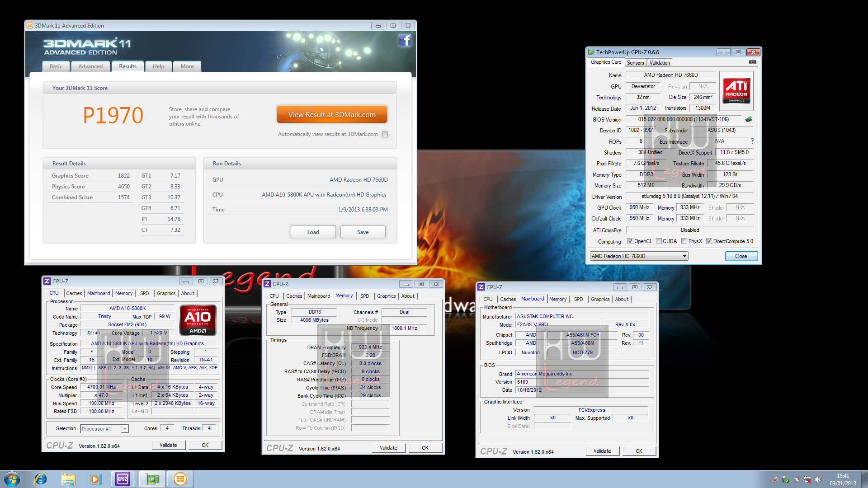
Task: Toggle CUDA checkbox in GPU-Z
Action: 659,241
